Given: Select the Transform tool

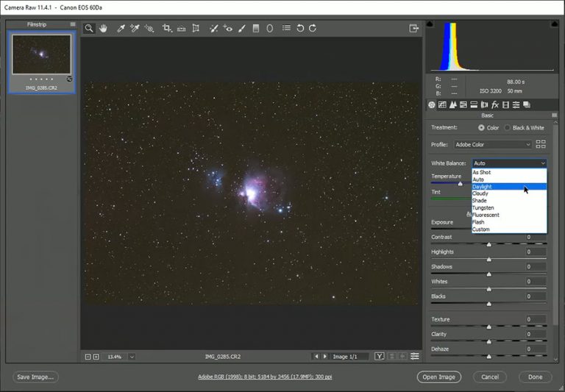Looking at the screenshot, I should [x=196, y=28].
